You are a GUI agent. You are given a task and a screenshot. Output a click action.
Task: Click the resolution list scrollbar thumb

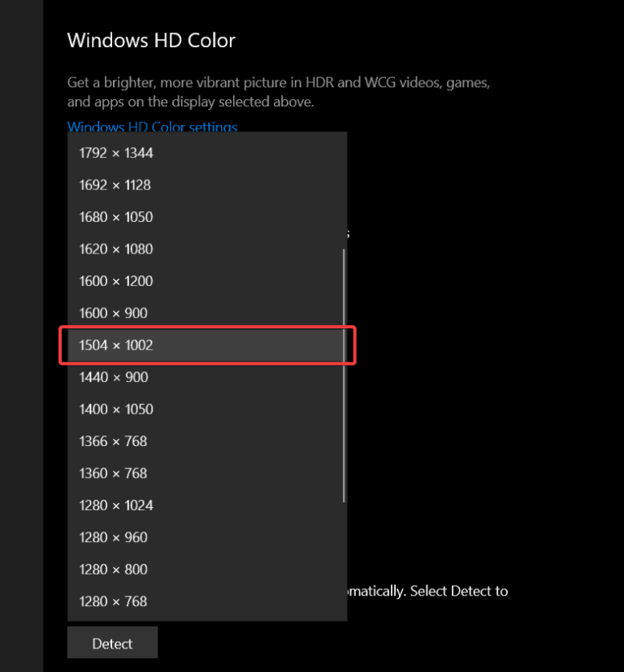344,374
